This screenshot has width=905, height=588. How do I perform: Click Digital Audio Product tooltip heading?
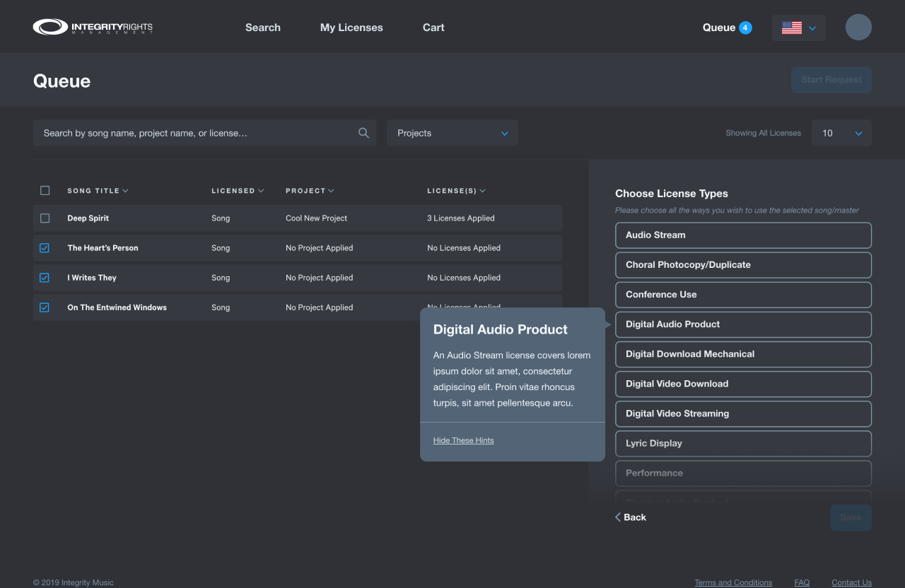pyautogui.click(x=501, y=329)
